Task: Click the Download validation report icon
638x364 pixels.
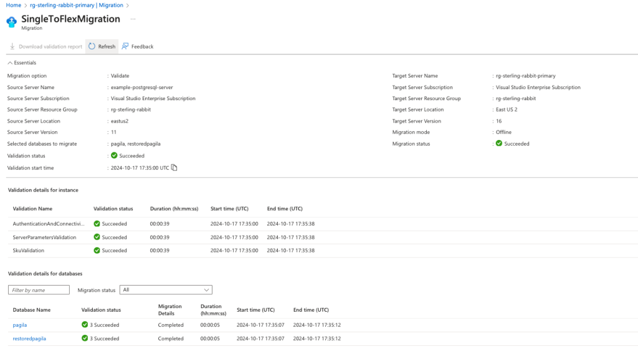Action: click(12, 47)
